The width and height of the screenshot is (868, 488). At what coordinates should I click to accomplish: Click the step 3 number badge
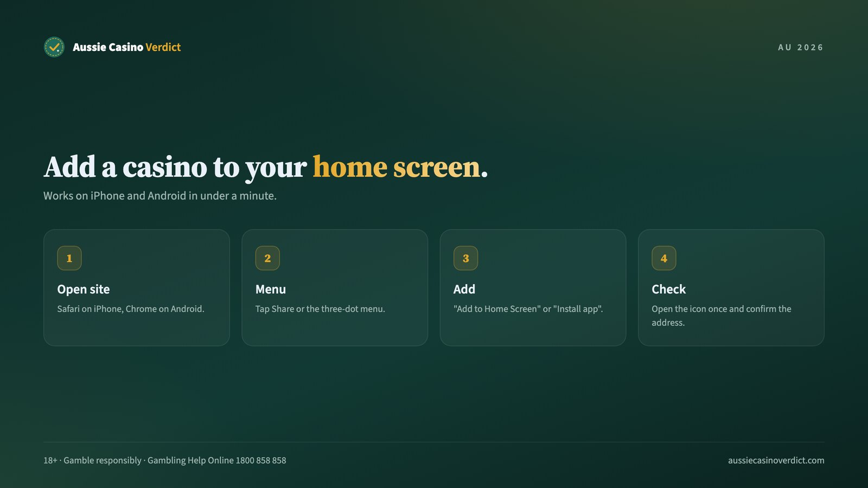(x=465, y=258)
